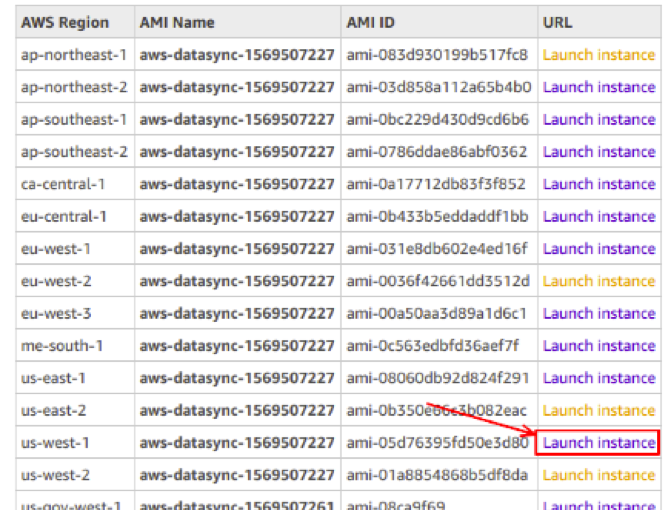Open Launch instance link for us-east-2

click(599, 410)
